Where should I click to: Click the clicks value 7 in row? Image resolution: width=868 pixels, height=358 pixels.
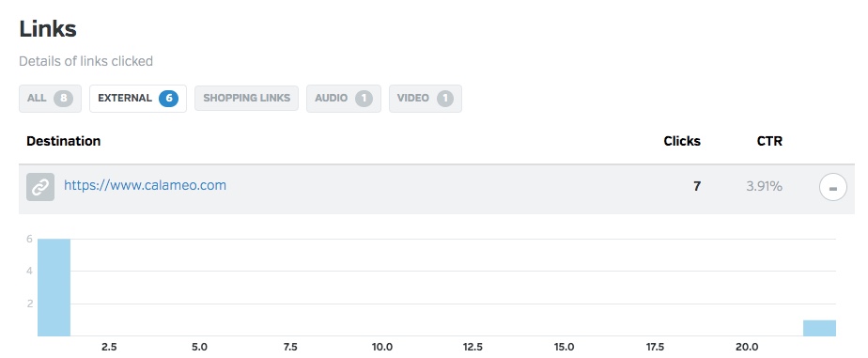[697, 186]
